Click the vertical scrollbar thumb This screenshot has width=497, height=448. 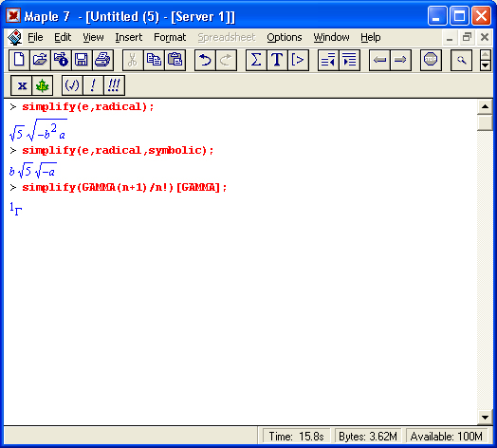pos(485,122)
